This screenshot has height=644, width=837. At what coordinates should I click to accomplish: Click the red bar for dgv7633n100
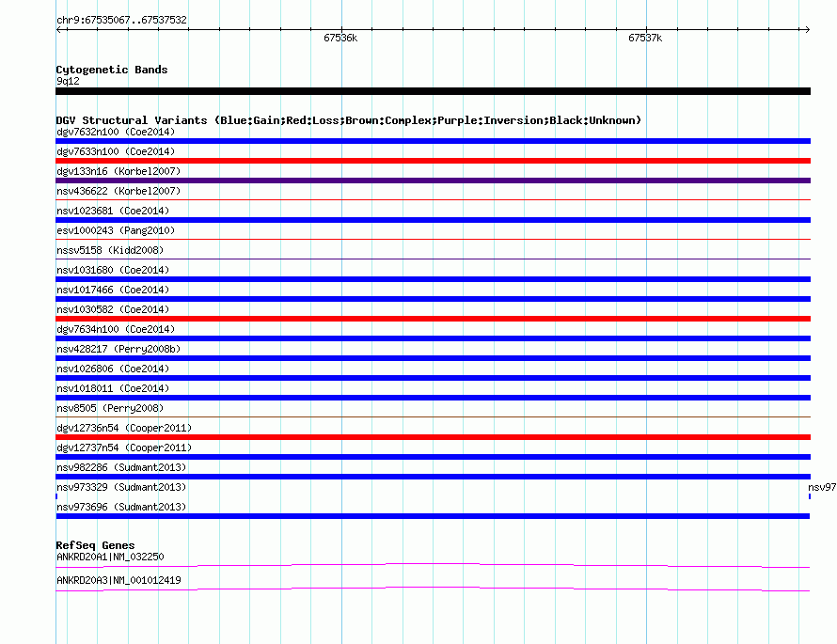pos(433,161)
